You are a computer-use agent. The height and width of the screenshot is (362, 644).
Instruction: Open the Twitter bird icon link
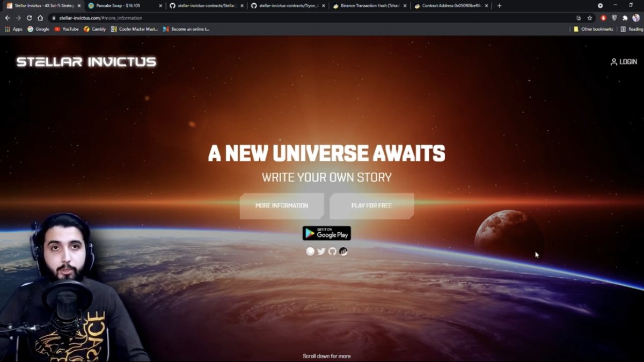click(321, 251)
